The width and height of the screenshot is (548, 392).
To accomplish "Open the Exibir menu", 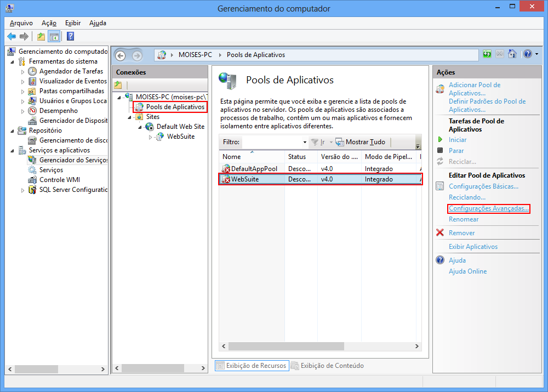I will coord(73,23).
